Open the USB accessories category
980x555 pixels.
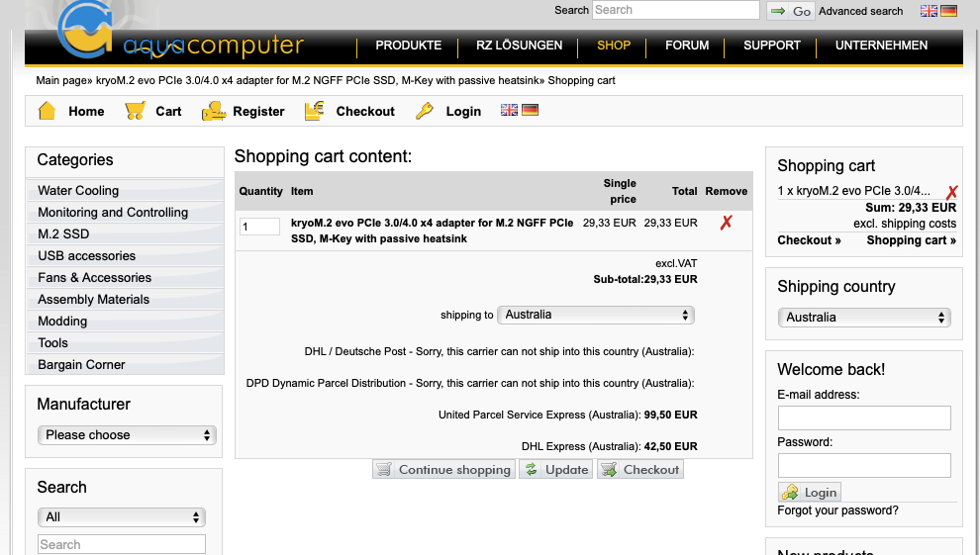point(125,256)
